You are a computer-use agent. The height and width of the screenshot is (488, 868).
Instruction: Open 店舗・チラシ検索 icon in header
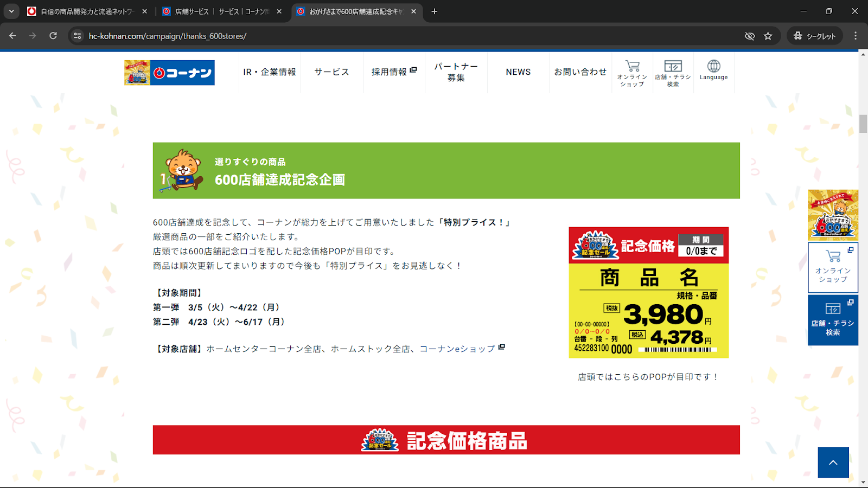click(x=673, y=73)
